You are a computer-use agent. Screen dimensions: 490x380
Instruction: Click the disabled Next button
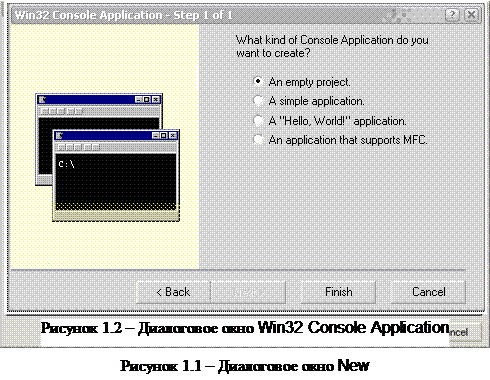[249, 292]
